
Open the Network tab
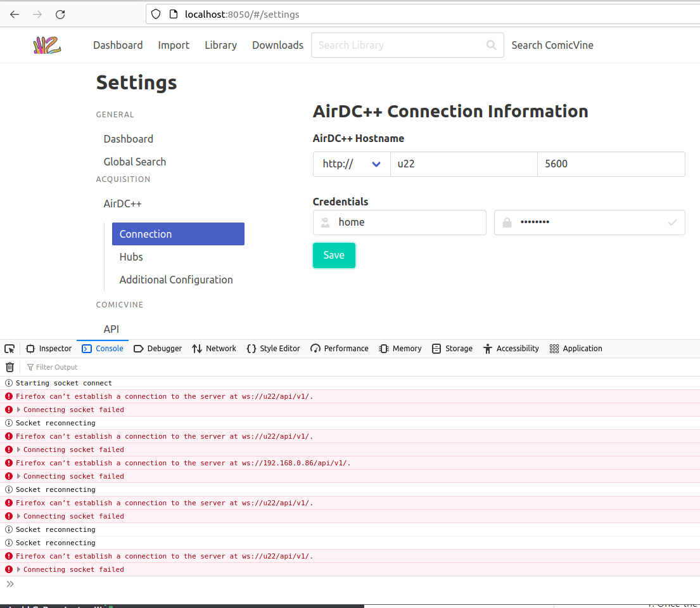tap(214, 349)
